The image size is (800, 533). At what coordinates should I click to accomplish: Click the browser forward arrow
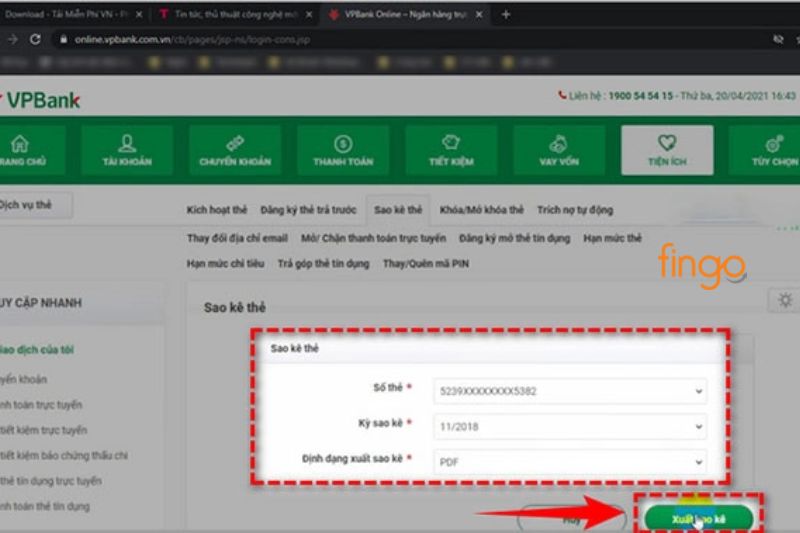coord(13,39)
